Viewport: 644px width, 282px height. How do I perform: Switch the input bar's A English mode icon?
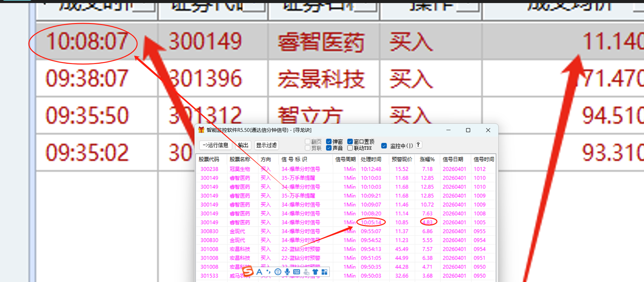click(259, 272)
